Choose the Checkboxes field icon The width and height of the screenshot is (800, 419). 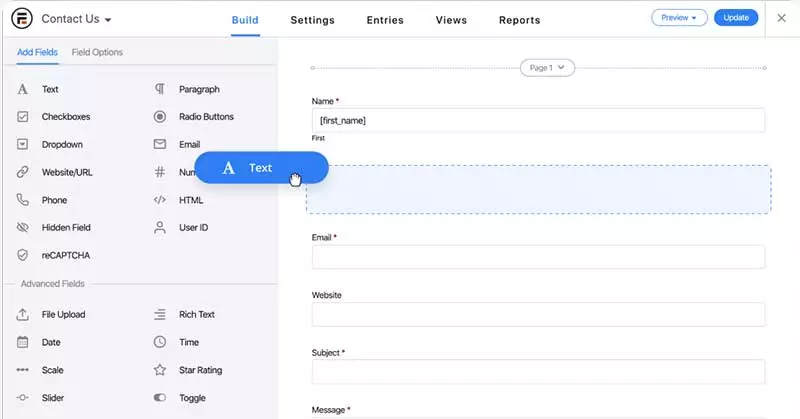tap(22, 117)
